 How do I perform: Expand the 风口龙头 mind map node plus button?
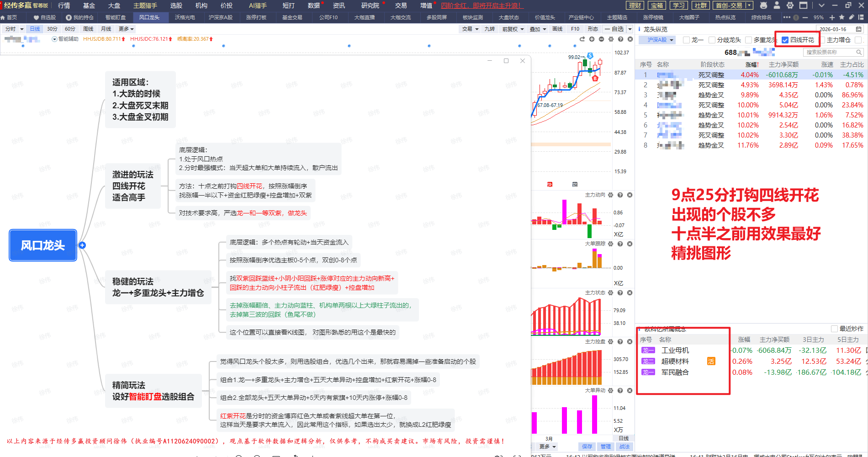pos(82,245)
